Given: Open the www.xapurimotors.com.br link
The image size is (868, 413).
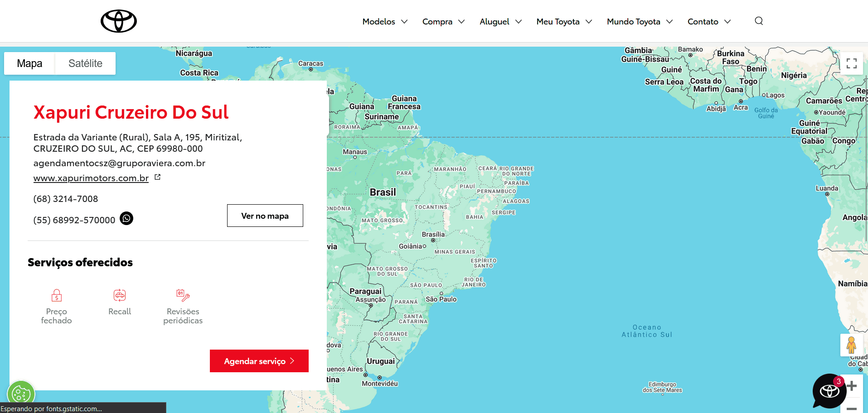Looking at the screenshot, I should point(91,178).
